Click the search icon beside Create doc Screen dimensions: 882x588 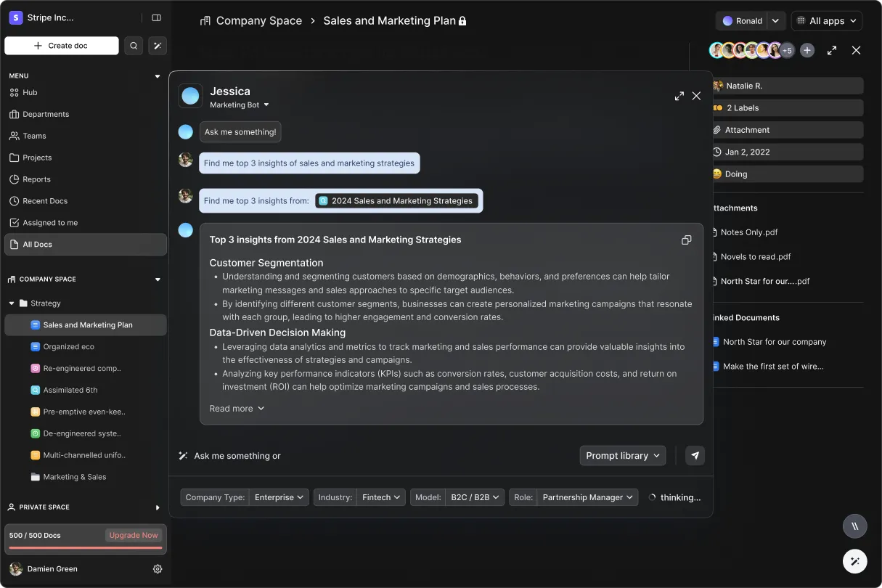(134, 46)
